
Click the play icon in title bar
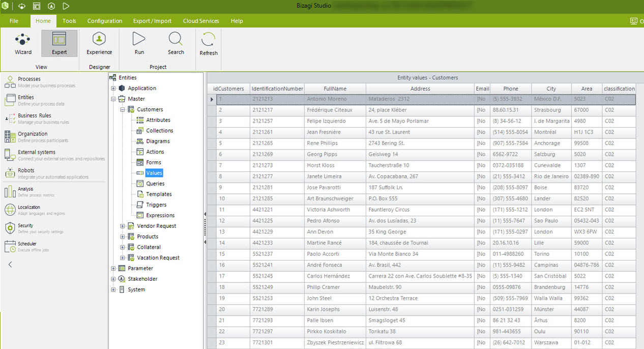[66, 6]
